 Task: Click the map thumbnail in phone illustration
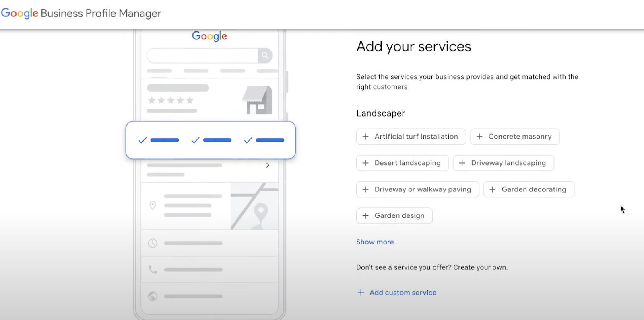point(254,206)
